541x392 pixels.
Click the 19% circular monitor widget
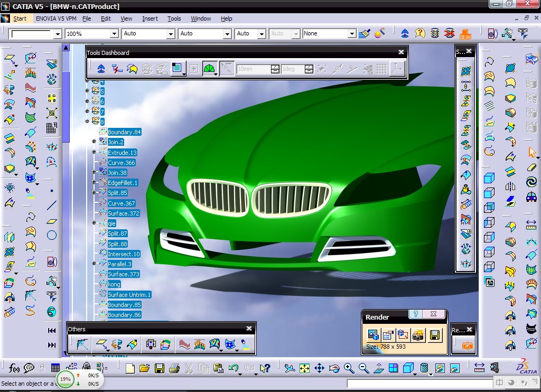pos(65,379)
